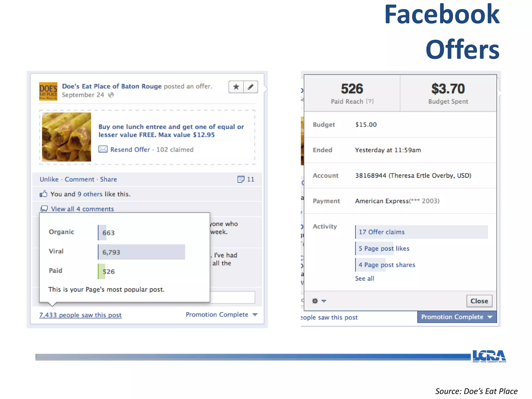Viewport: 532px width, 399px height.
Task: Open the offer food photo thumbnail
Action: coord(66,137)
